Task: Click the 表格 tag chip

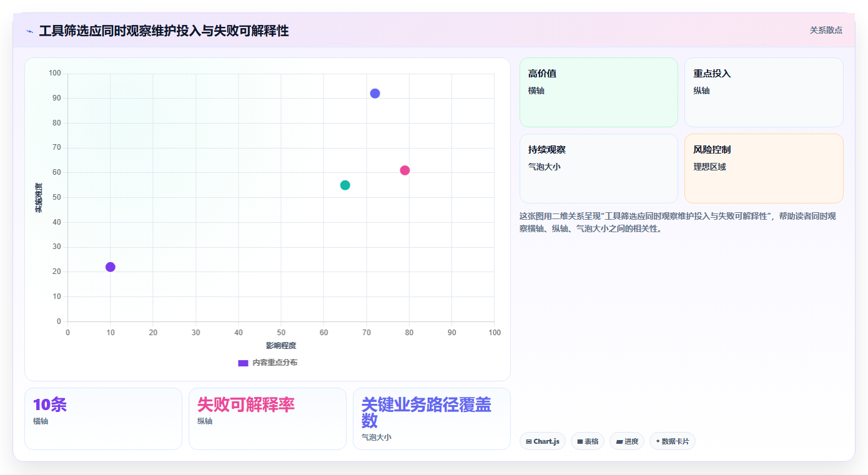Action: pyautogui.click(x=588, y=441)
